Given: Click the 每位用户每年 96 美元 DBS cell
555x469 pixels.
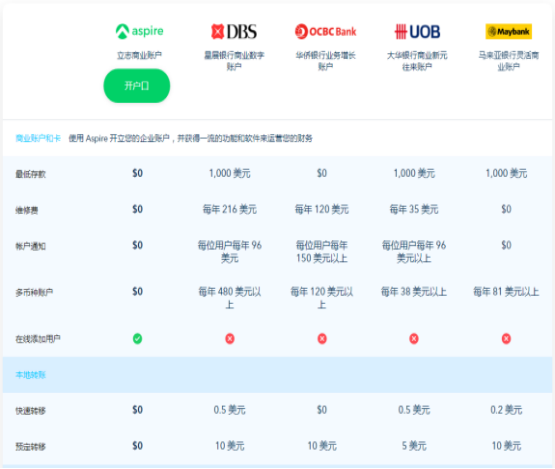Looking at the screenshot, I should 230,251.
